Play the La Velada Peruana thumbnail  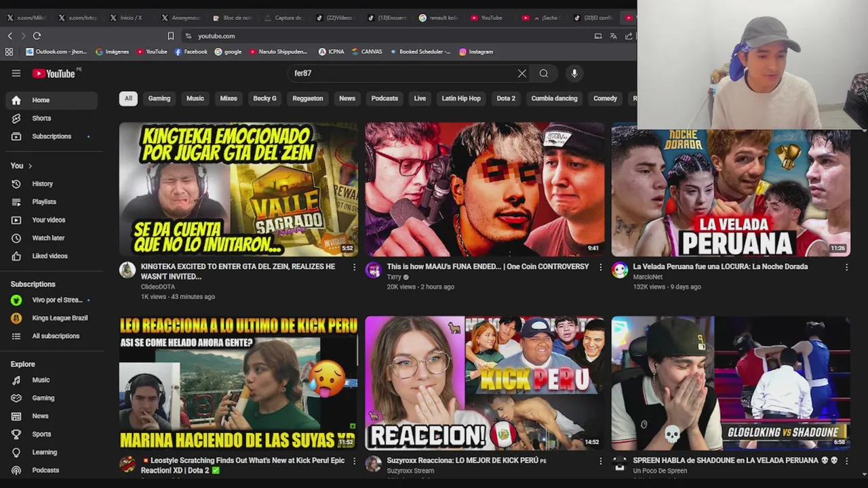(731, 193)
